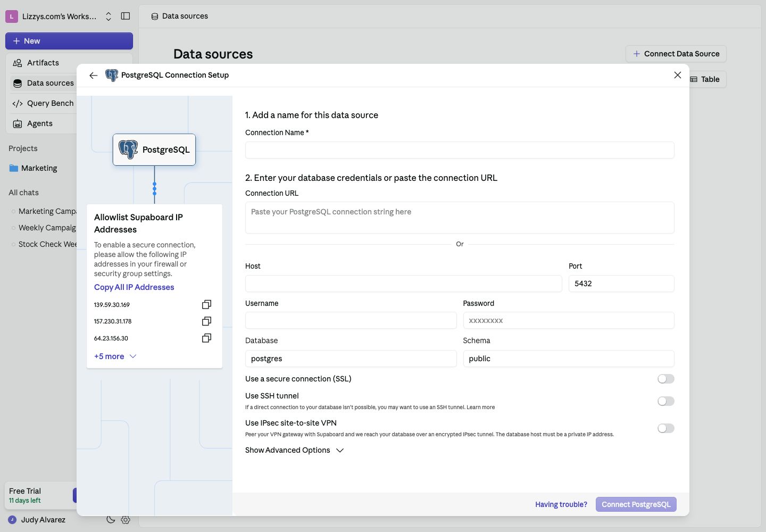Open Query Bench in the sidebar
The height and width of the screenshot is (532, 766).
click(44, 104)
